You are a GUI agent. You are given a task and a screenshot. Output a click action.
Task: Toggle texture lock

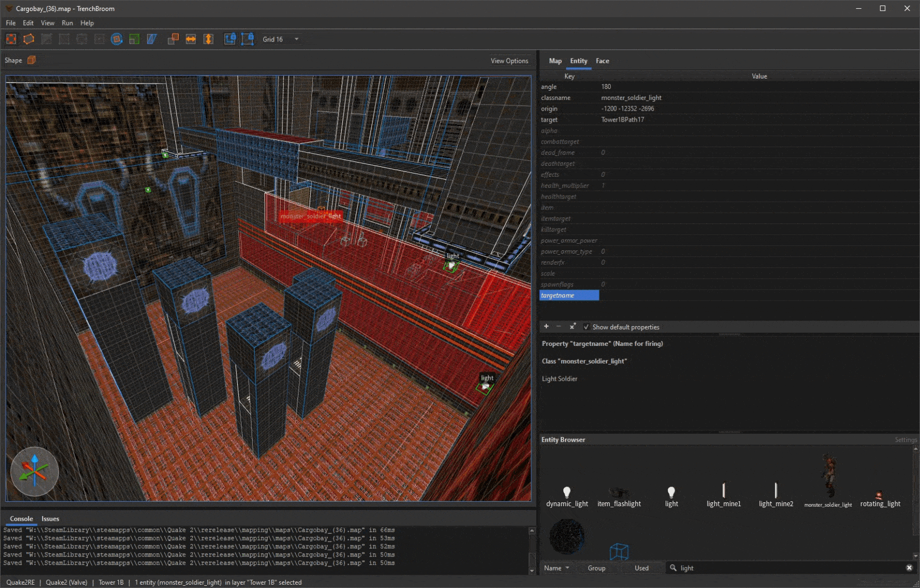click(x=230, y=39)
